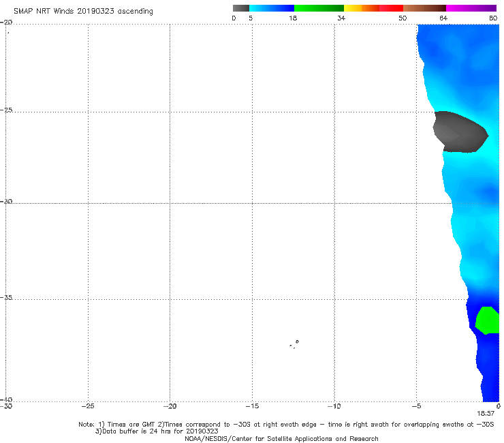504x443 pixels.
Task: Click the latitude axis label '-35'
Action: 7,297
